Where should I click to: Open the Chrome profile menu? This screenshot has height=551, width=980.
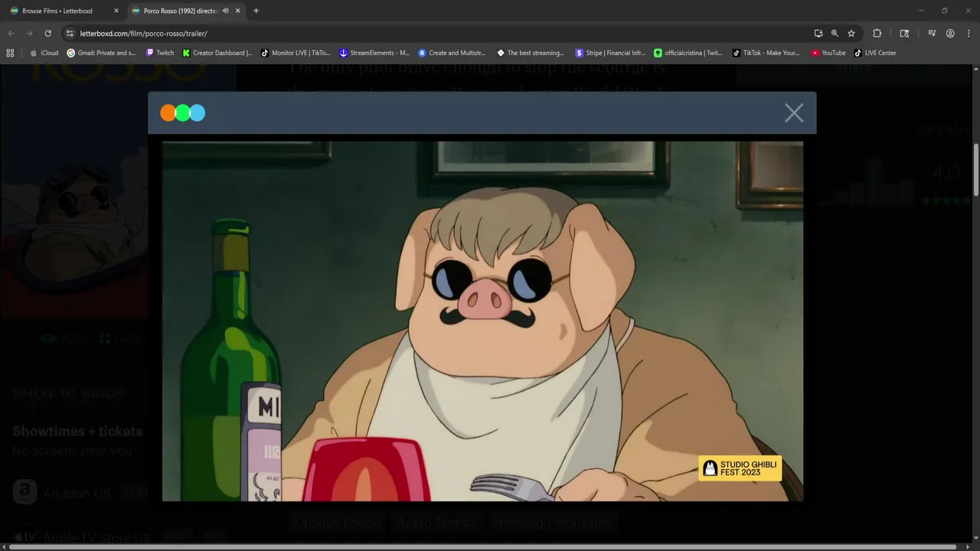pyautogui.click(x=950, y=34)
